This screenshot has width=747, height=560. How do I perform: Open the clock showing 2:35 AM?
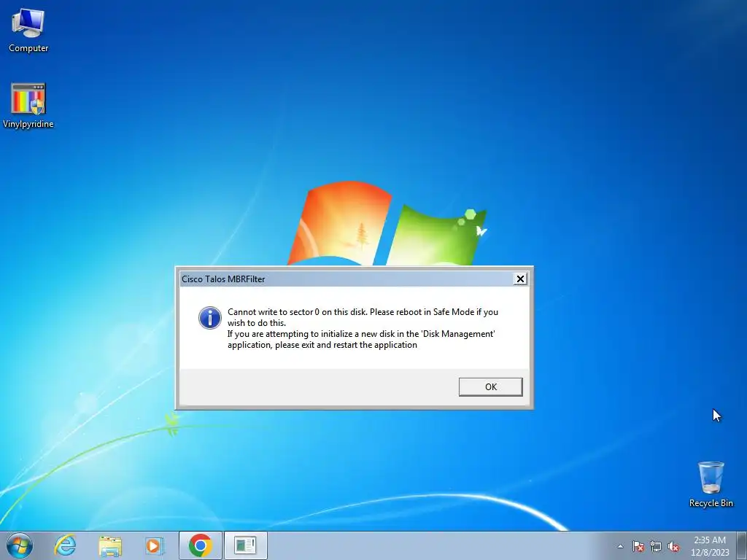710,546
